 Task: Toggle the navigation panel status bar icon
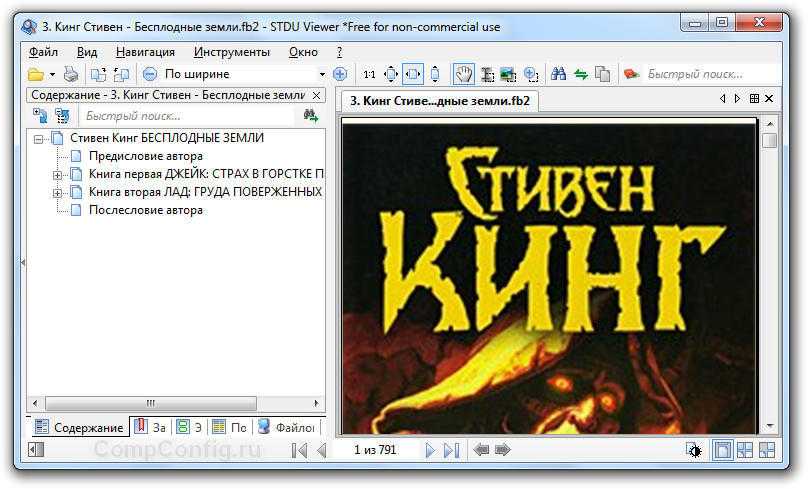36,450
